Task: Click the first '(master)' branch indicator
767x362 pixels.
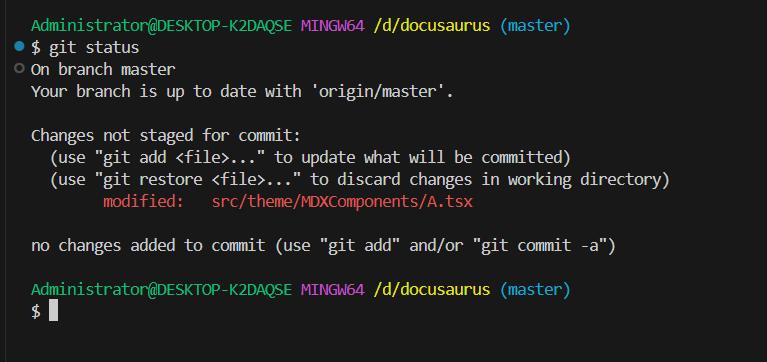Action: pyautogui.click(x=535, y=25)
